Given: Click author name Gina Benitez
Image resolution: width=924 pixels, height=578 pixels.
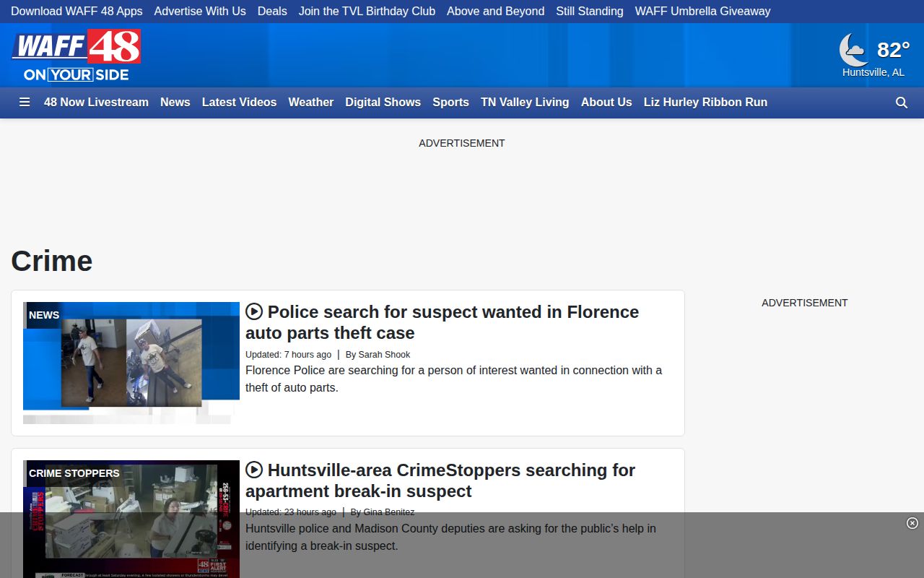Looking at the screenshot, I should click(x=389, y=512).
